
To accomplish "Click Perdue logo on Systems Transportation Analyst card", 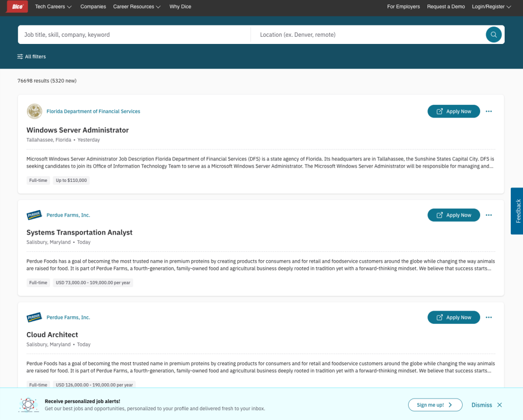I will coord(34,215).
